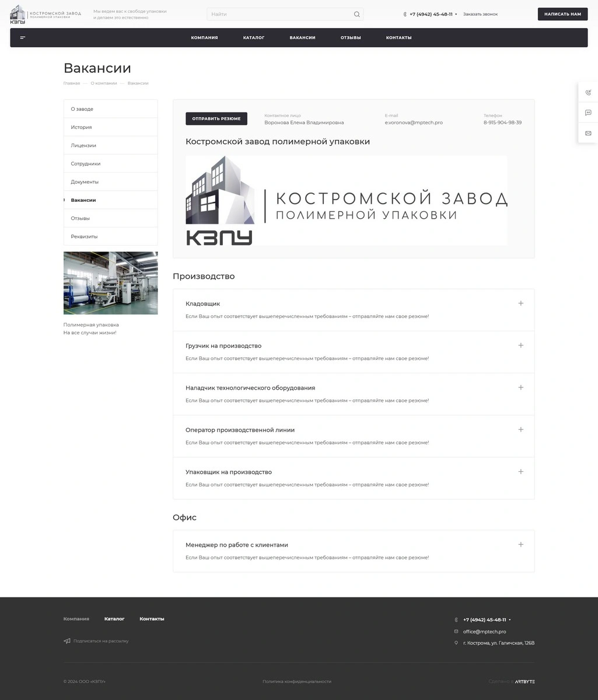
Task: Select Контакты in the top navigation bar
Action: pyautogui.click(x=398, y=37)
